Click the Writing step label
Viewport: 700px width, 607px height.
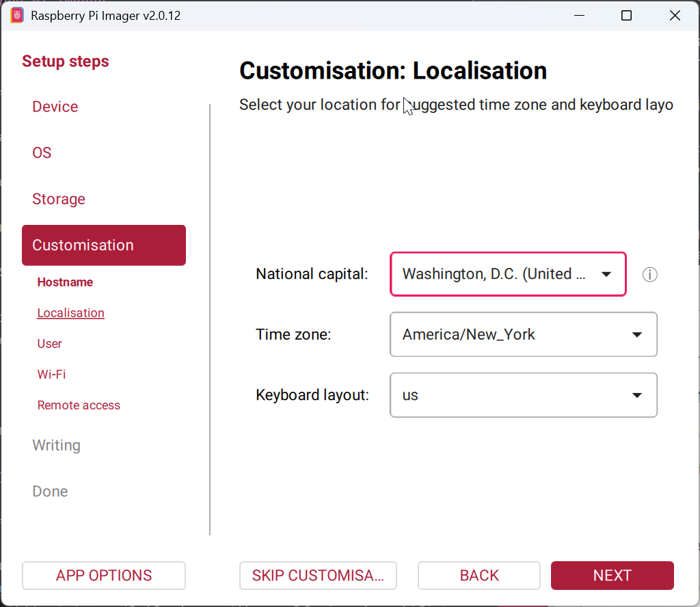pyautogui.click(x=56, y=446)
